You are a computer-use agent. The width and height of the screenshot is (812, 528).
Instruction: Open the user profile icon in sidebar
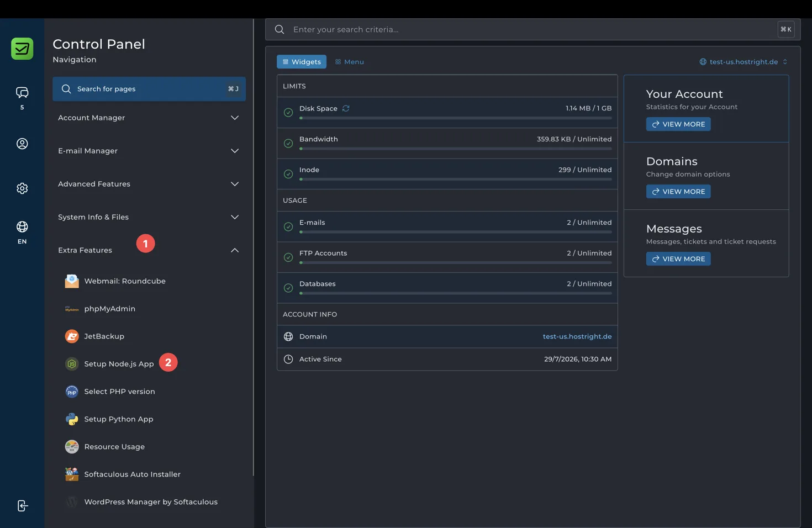coord(22,144)
